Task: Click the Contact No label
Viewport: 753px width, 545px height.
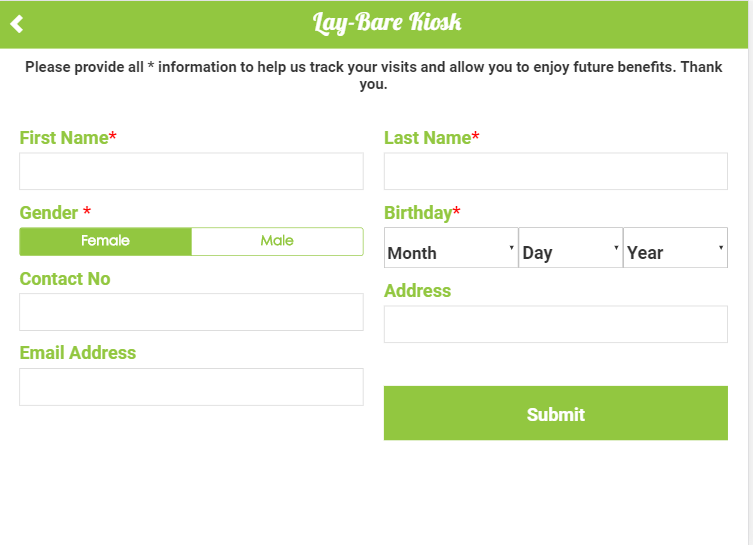Action: [65, 279]
